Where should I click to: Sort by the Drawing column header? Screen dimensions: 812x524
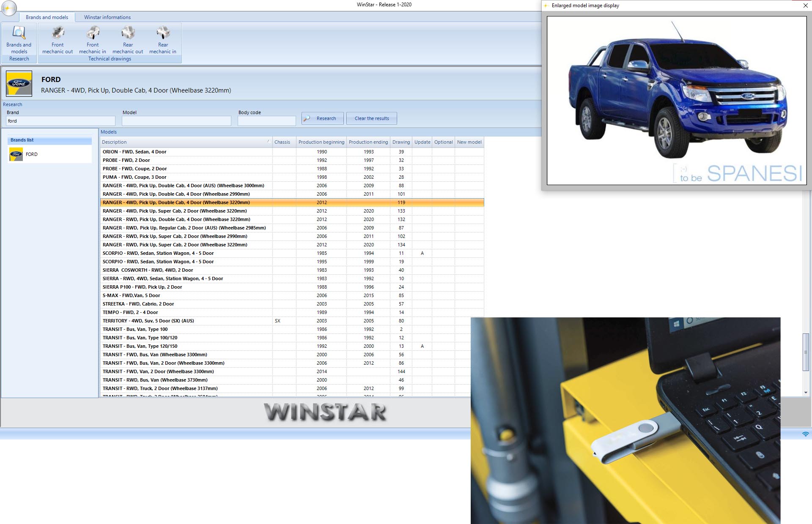[401, 142]
